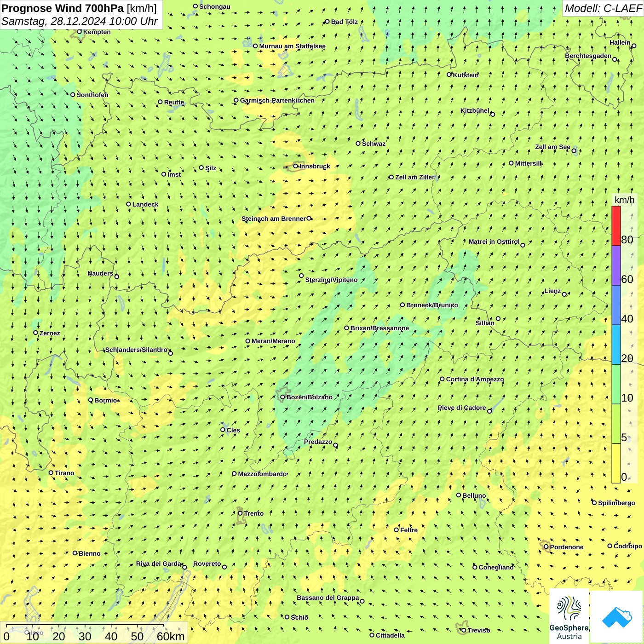Click the yellow 0 km/h legend segment
Screen dimensions: 644x644
(x=616, y=463)
